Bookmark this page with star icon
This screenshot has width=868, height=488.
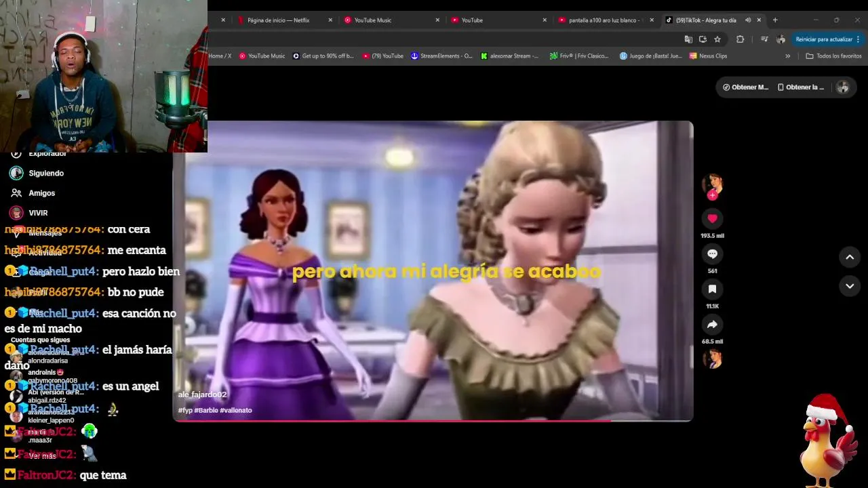[717, 39]
